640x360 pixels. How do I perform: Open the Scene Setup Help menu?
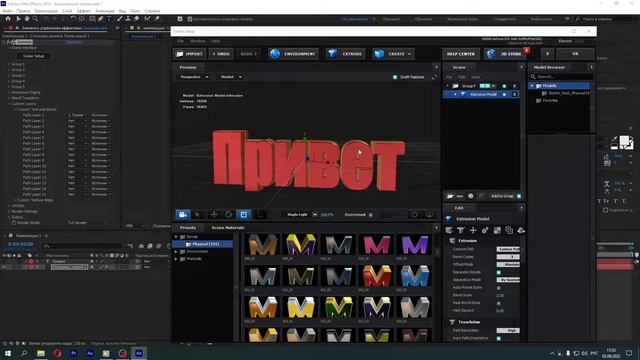coord(216,41)
